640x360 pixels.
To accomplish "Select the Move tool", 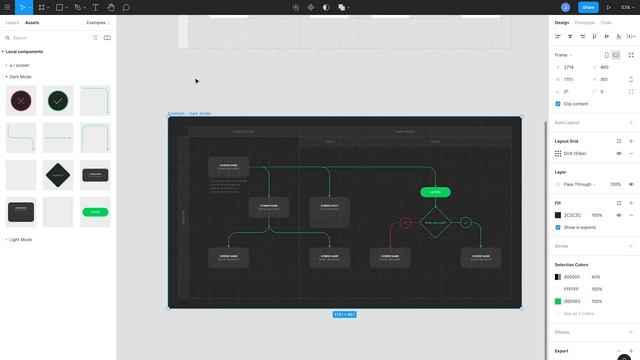I will pos(22,7).
